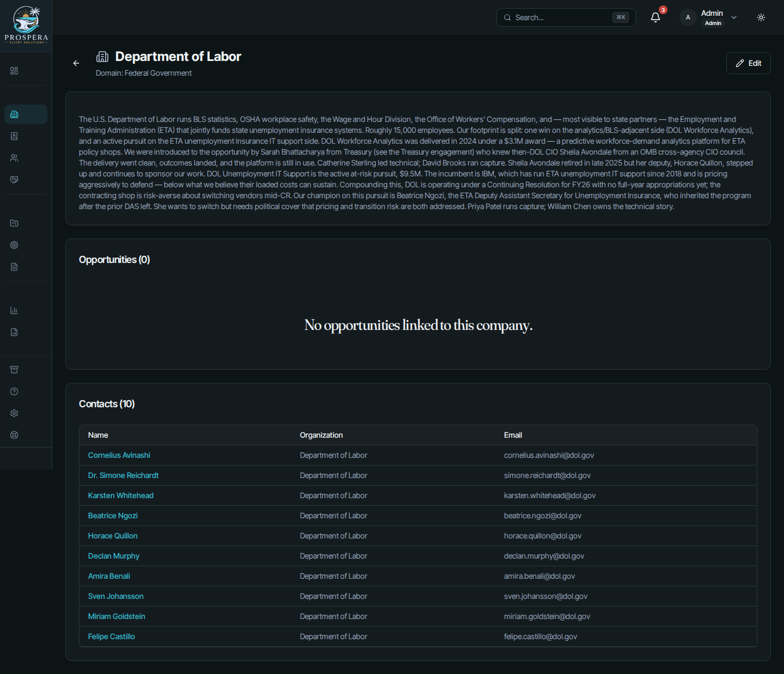The height and width of the screenshot is (674, 784).
Task: Click email felipe.castillo@dol.gov
Action: pos(541,636)
